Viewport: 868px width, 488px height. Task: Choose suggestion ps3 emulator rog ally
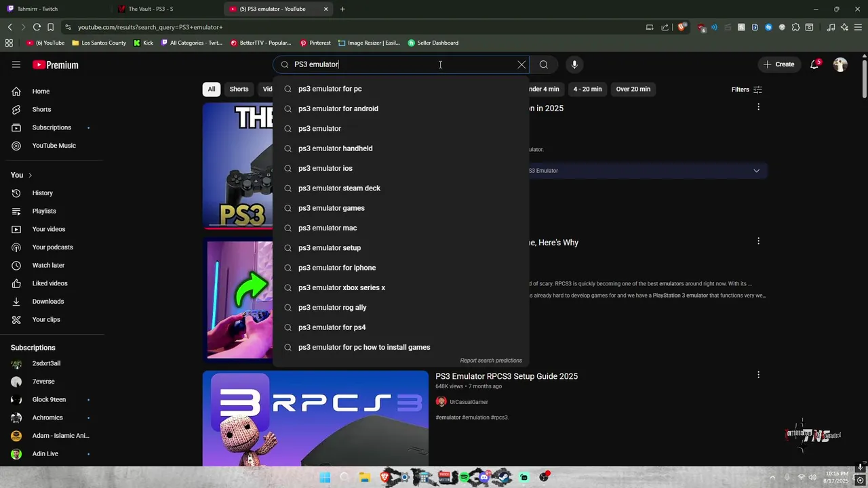click(x=400, y=308)
